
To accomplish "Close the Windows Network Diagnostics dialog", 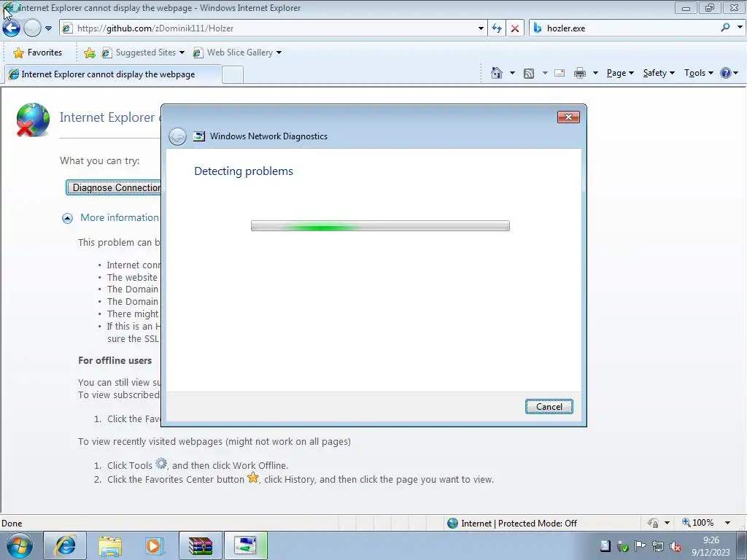I will pos(568,117).
